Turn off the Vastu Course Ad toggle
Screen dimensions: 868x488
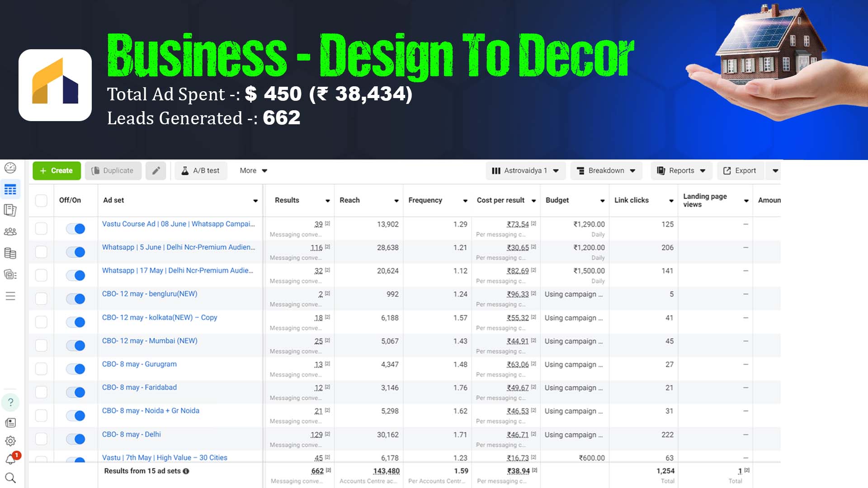tap(75, 229)
